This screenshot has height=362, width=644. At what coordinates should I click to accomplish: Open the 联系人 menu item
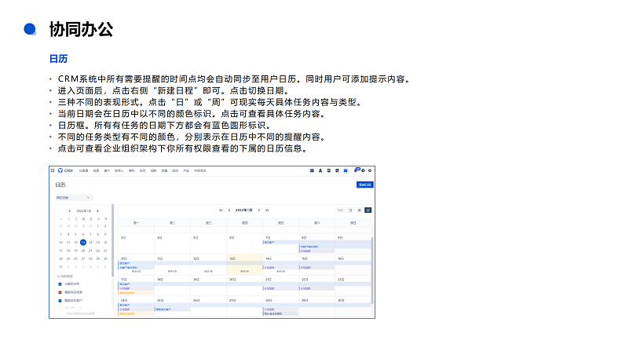[x=119, y=170]
